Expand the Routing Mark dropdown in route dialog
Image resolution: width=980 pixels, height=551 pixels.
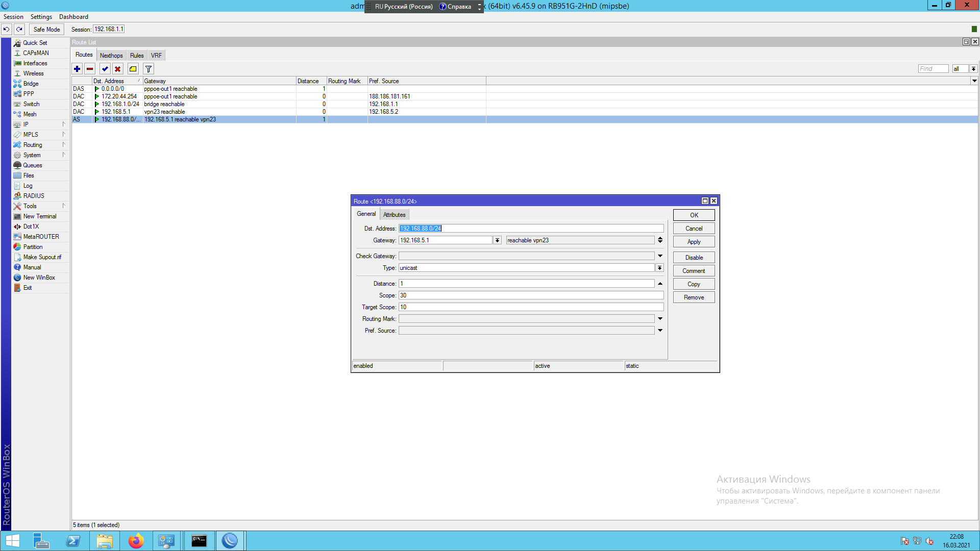660,318
